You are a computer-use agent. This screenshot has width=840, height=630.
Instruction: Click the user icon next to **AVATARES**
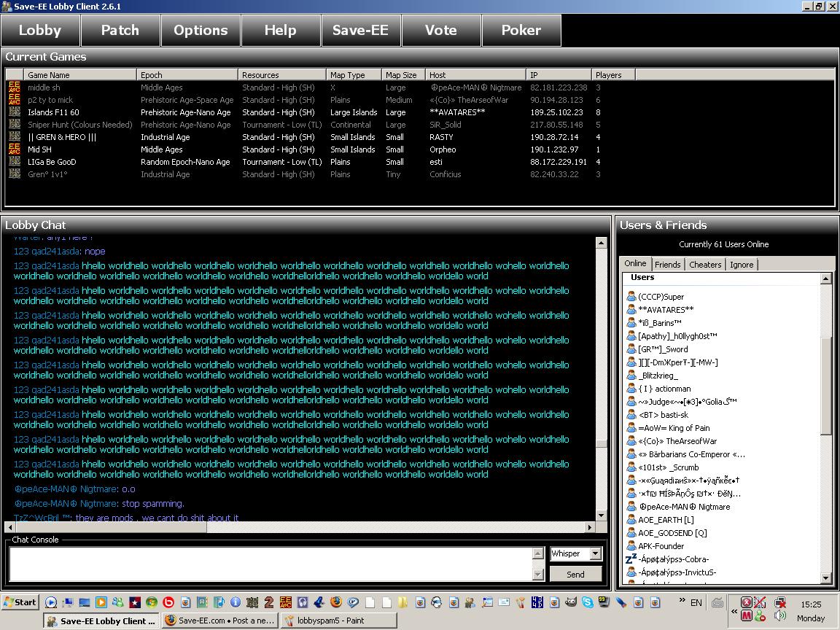pos(631,309)
